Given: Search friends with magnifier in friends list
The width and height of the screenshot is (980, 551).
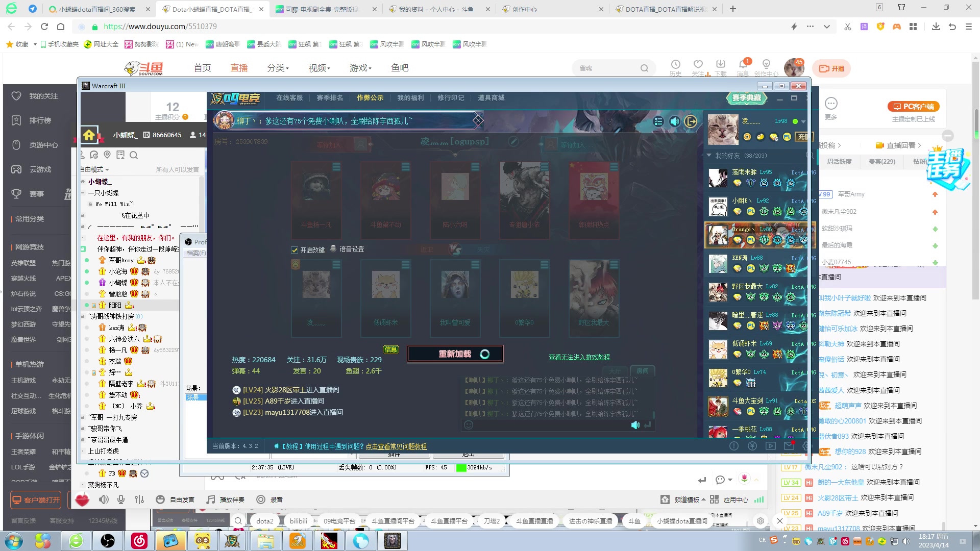Looking at the screenshot, I should click(x=810, y=155).
